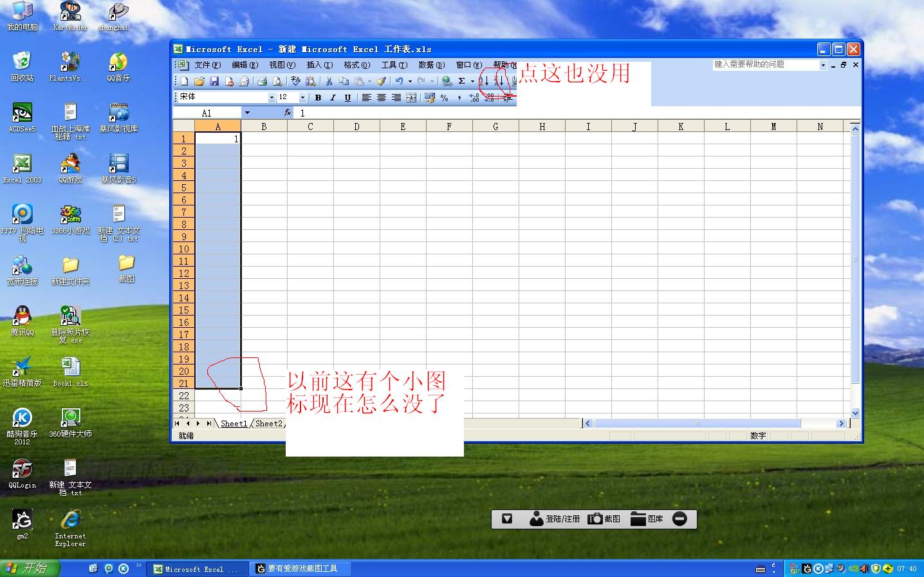
Task: Open the 图库 gallery button
Action: pos(647,519)
